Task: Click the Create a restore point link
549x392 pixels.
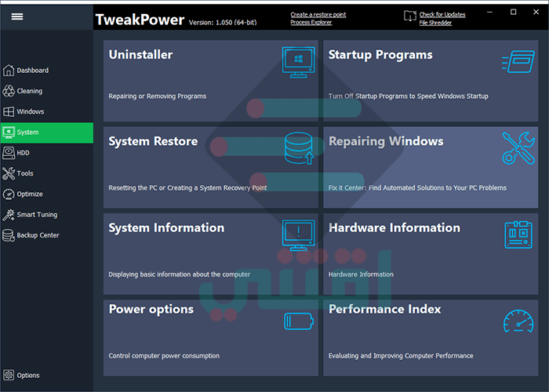Action: pos(318,14)
